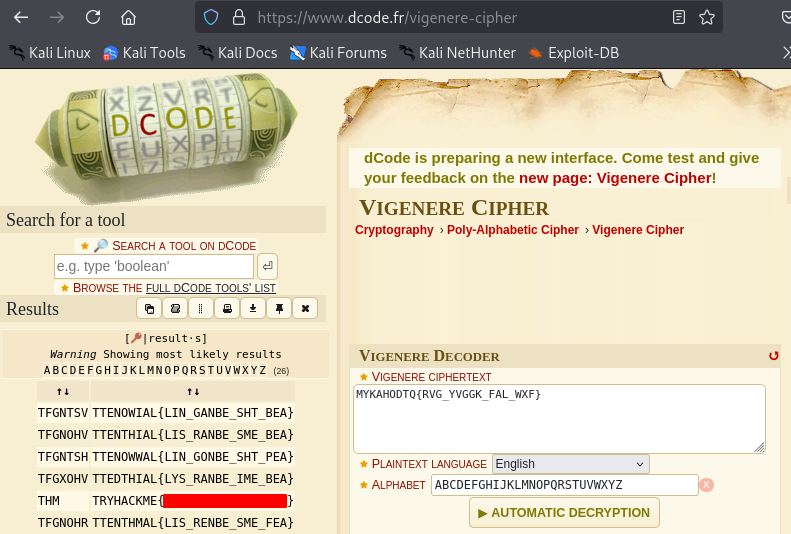The width and height of the screenshot is (791, 534).
Task: Open the Kali Tools bookmark
Action: [x=144, y=53]
